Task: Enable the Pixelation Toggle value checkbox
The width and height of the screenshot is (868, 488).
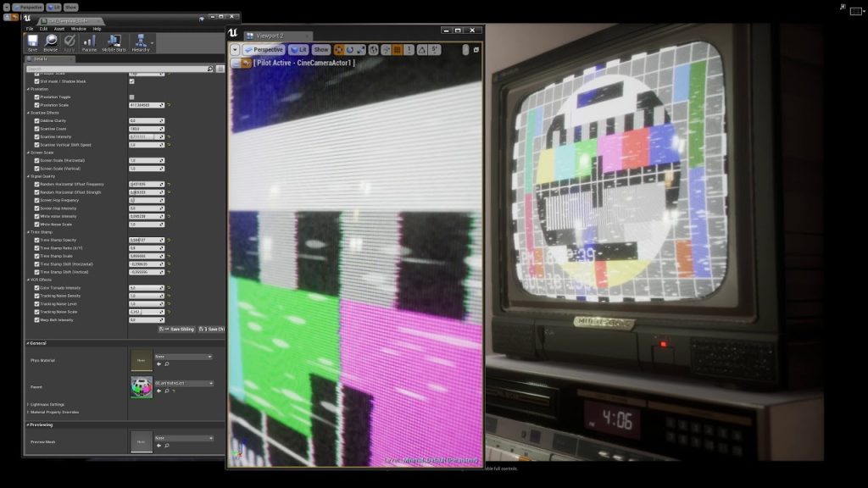Action: 131,97
